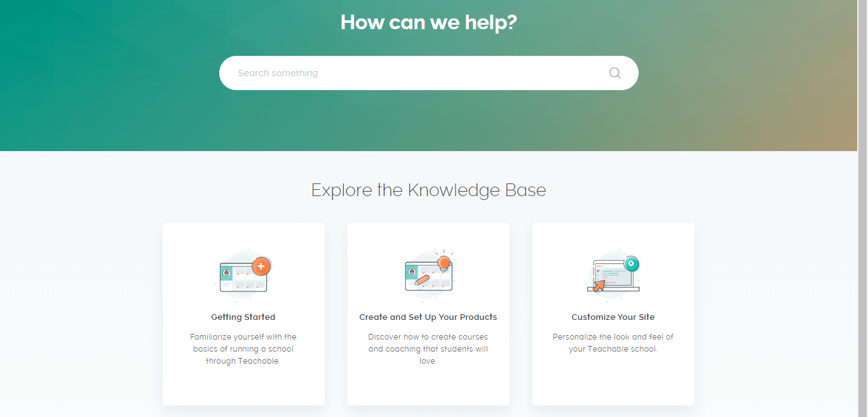868x417 pixels.
Task: Click the magnifying glass search icon
Action: [x=614, y=73]
